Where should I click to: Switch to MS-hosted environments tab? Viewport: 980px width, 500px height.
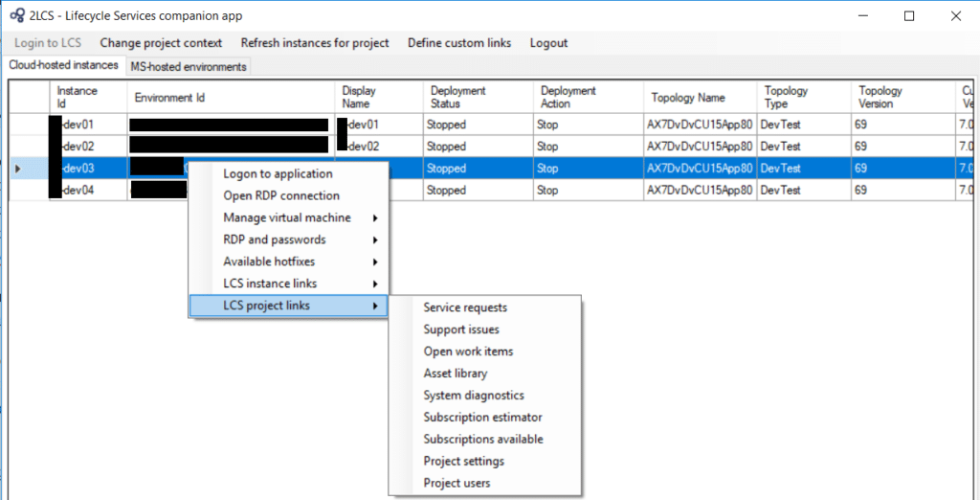click(189, 66)
